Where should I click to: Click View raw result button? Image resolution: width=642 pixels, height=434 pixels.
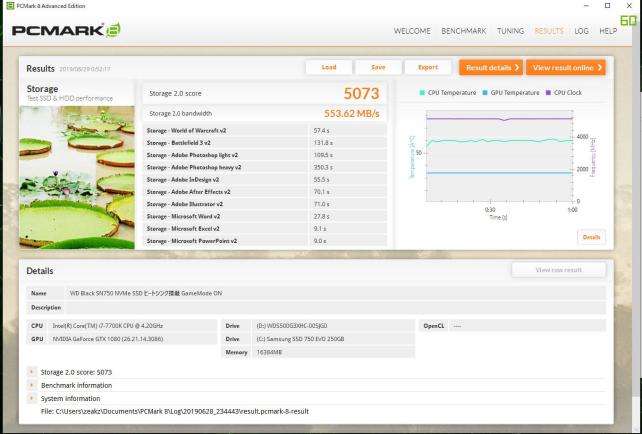558,270
